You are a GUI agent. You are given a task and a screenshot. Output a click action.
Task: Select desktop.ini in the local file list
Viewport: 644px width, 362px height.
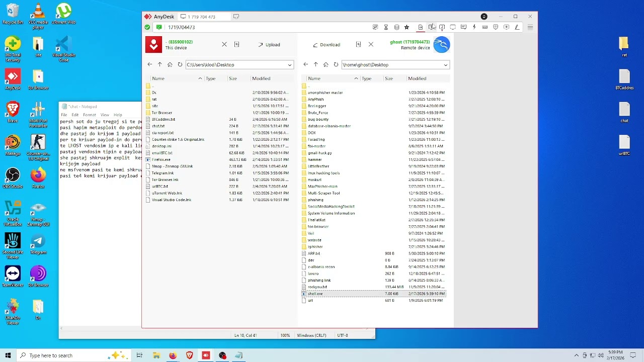pos(162,146)
